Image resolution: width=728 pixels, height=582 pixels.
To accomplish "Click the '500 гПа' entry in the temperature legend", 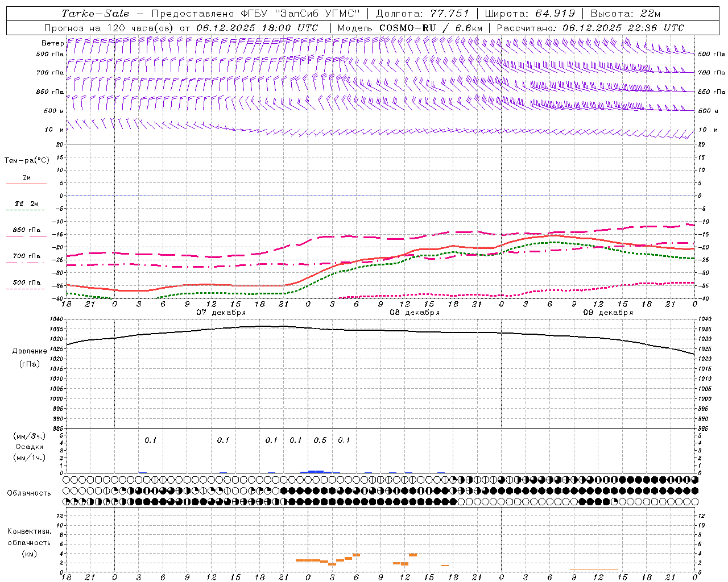I will [27, 282].
